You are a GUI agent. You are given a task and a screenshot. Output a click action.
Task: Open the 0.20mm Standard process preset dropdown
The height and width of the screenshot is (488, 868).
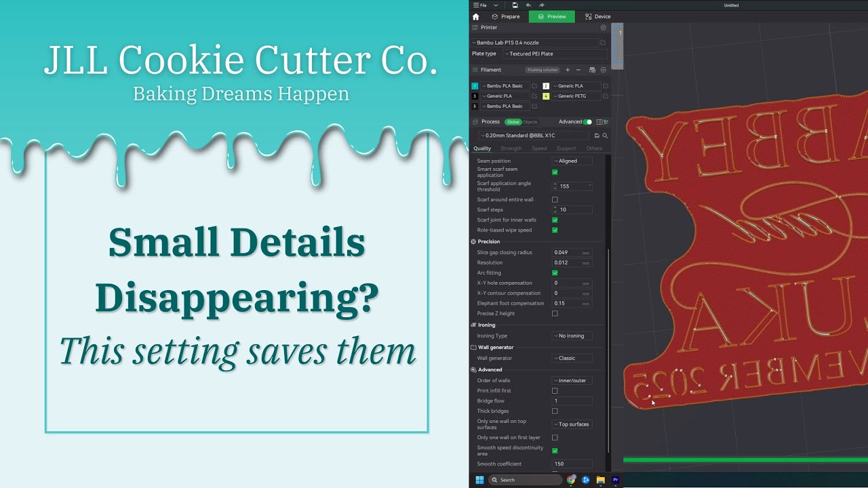click(x=534, y=136)
